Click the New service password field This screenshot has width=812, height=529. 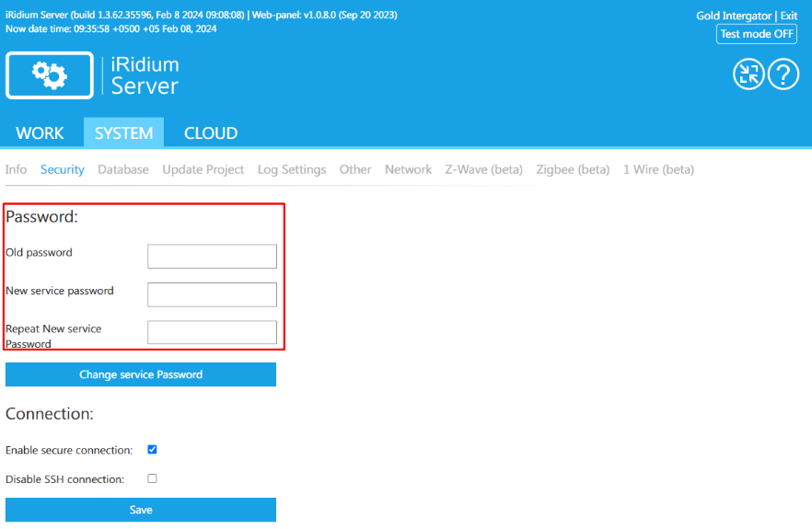point(212,294)
